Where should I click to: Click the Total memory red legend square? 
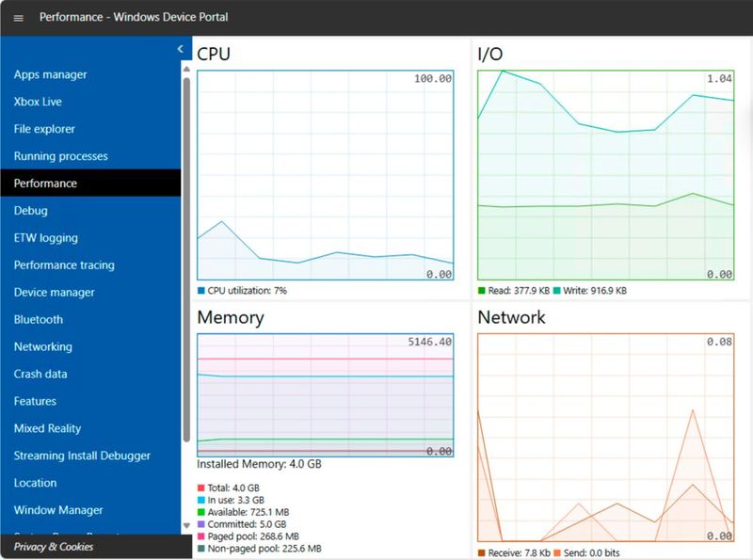click(199, 488)
